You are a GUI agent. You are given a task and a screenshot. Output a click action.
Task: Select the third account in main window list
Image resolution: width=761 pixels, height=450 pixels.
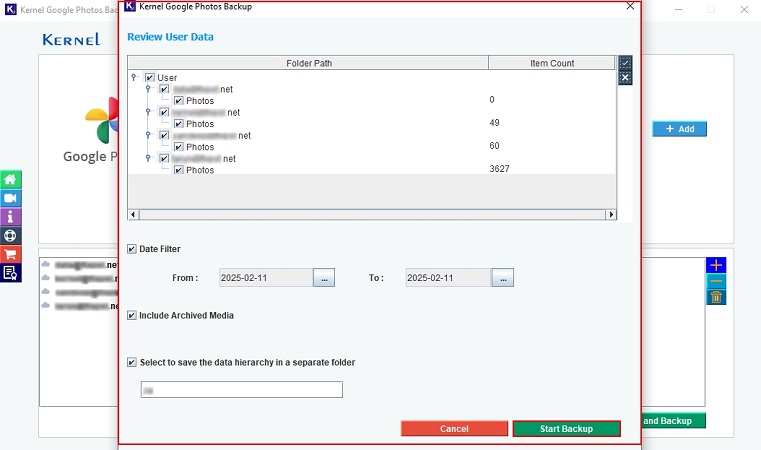coord(80,292)
